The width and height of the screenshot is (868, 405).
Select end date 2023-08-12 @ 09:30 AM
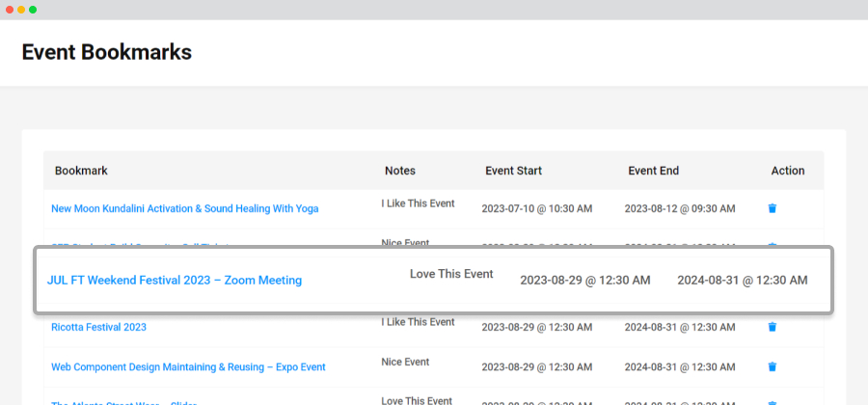tap(680, 208)
